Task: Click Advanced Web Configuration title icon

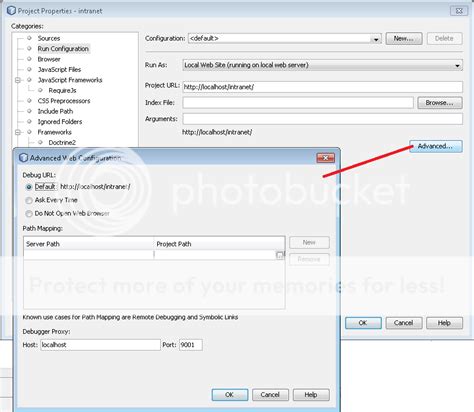Action: pos(23,158)
